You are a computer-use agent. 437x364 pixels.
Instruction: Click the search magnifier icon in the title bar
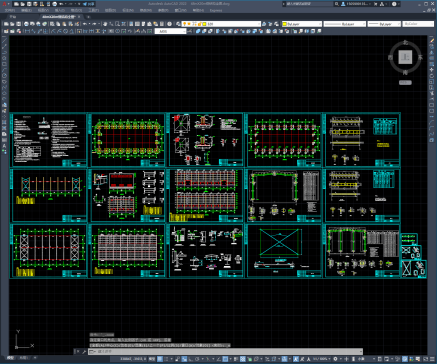point(337,4)
